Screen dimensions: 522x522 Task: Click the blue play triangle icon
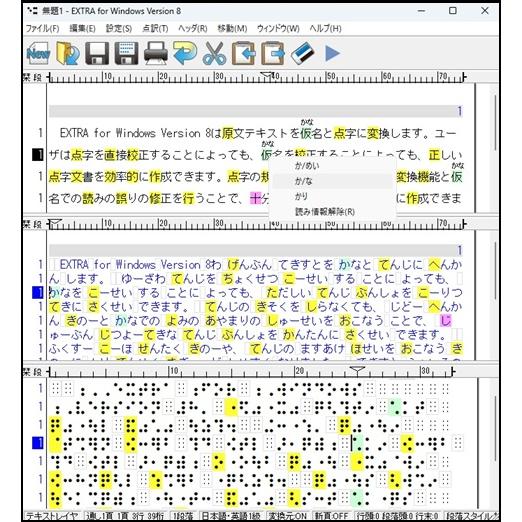(x=332, y=53)
